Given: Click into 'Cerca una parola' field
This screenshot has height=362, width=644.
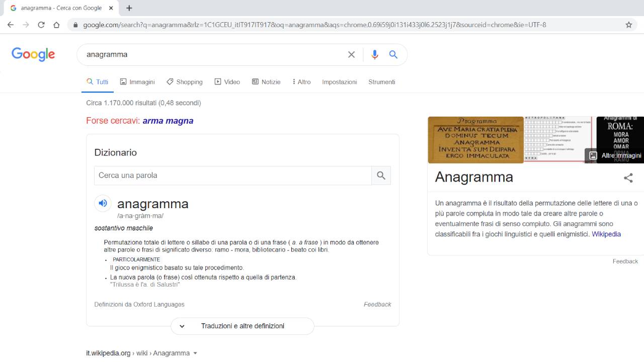Looking at the screenshot, I should (233, 175).
